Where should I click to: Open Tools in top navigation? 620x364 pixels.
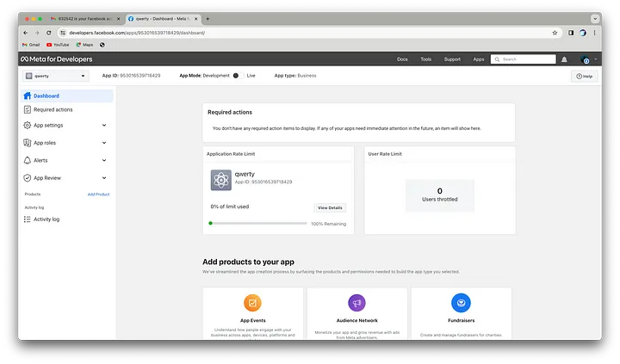coord(426,59)
